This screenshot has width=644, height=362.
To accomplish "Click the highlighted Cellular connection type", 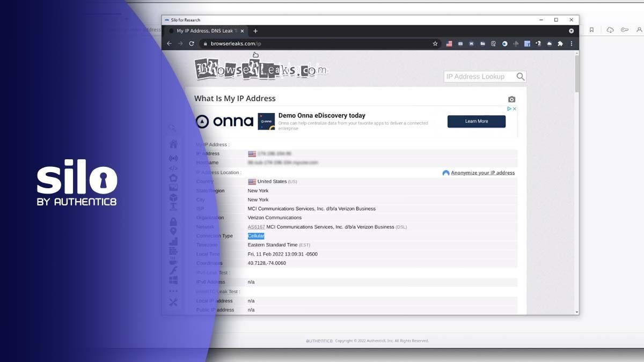I will coord(256,236).
